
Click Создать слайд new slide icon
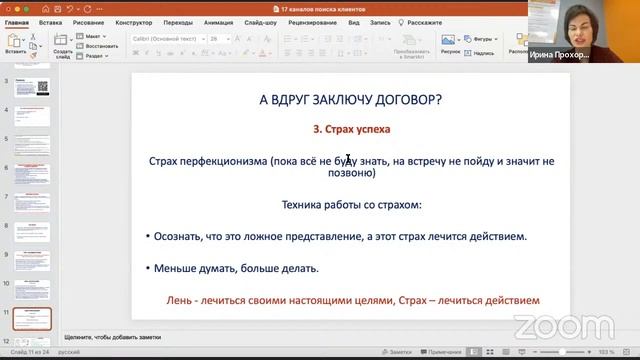60,40
